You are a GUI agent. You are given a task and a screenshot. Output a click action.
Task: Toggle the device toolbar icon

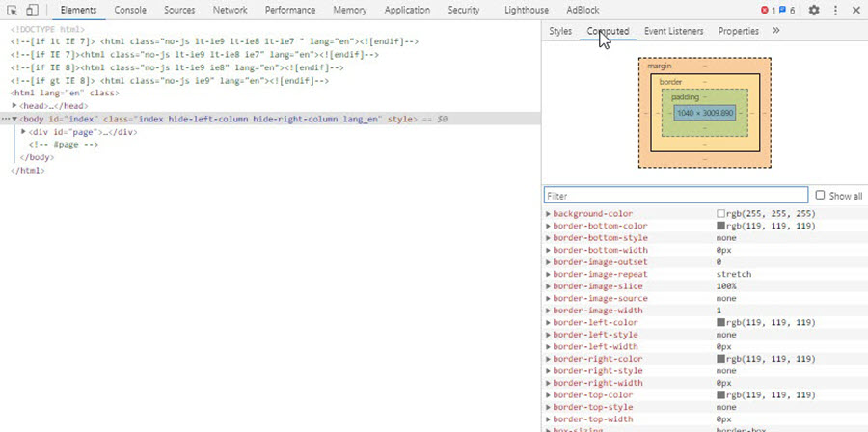point(32,10)
